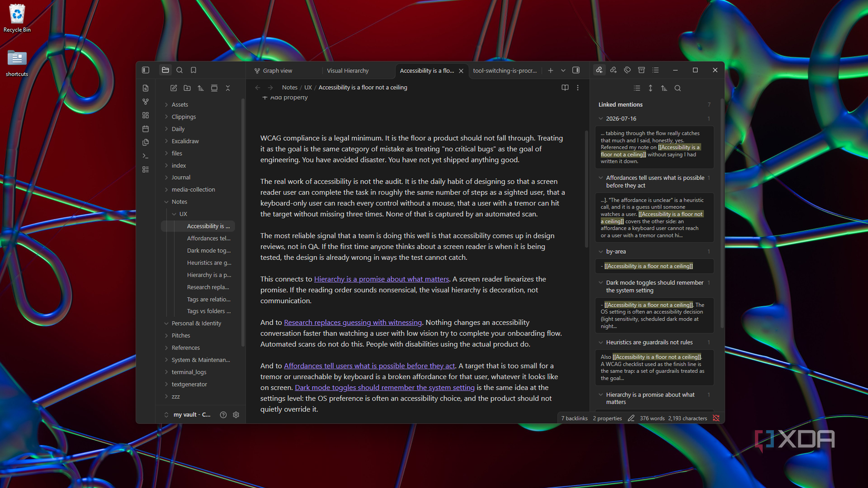Viewport: 868px width, 488px height.
Task: Open the outline pane in the right sidebar
Action: (655, 70)
